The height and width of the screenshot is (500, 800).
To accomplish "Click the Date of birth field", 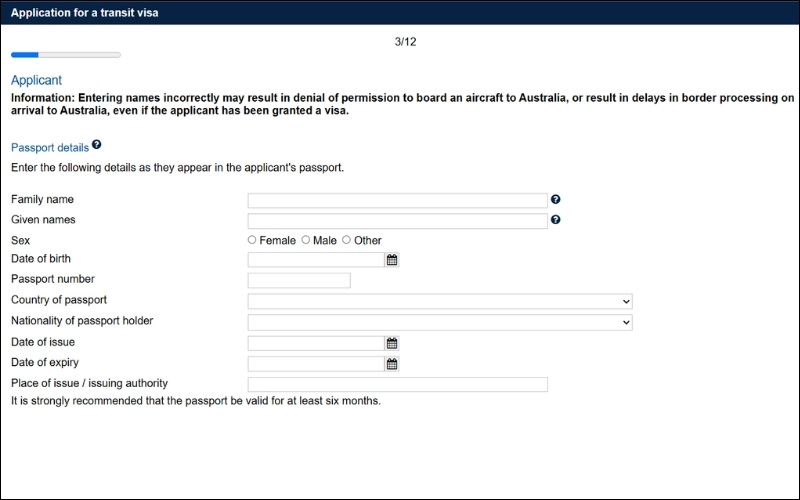I will [316, 260].
